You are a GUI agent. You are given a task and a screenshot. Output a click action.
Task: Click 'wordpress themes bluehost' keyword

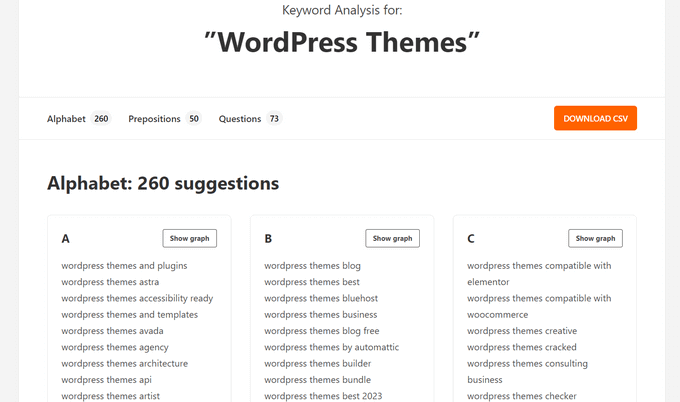[x=320, y=298]
